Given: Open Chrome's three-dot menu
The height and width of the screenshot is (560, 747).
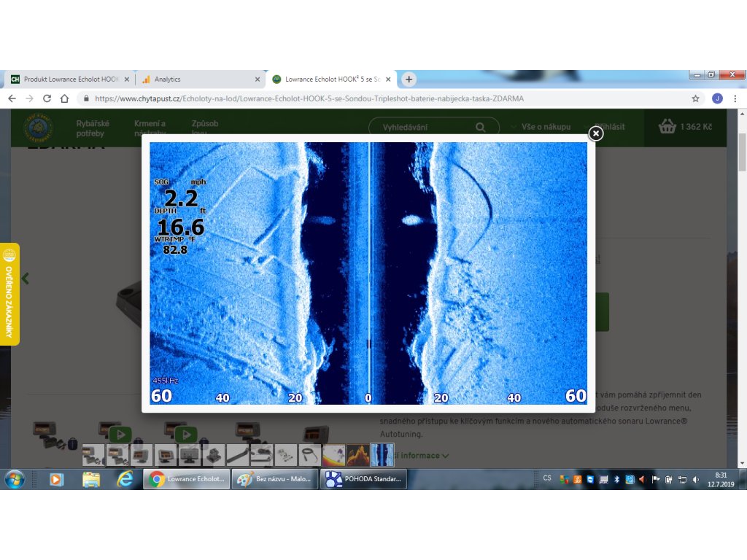Looking at the screenshot, I should tap(735, 98).
